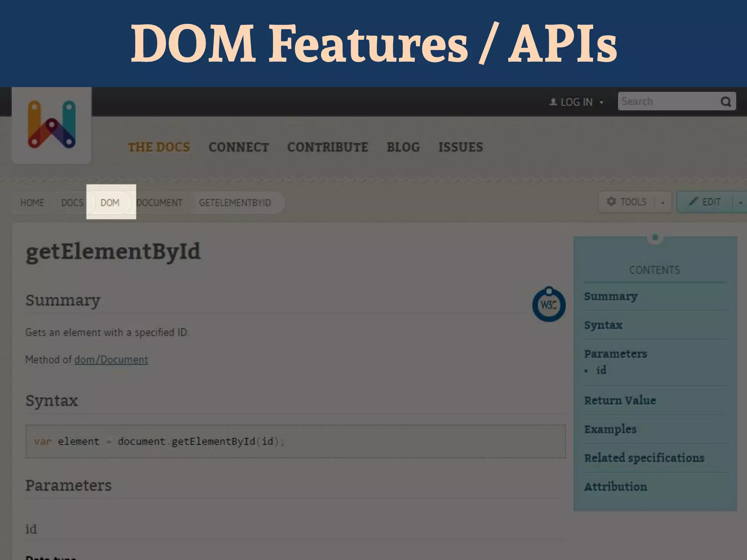The width and height of the screenshot is (747, 560).
Task: Open the Tools dropdown arrow
Action: coord(663,203)
